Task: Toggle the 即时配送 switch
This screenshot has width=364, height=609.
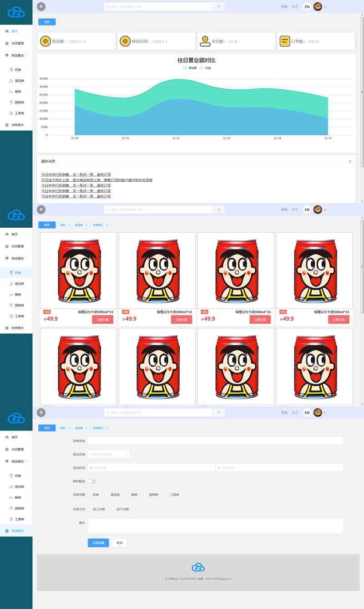Action: (x=92, y=481)
